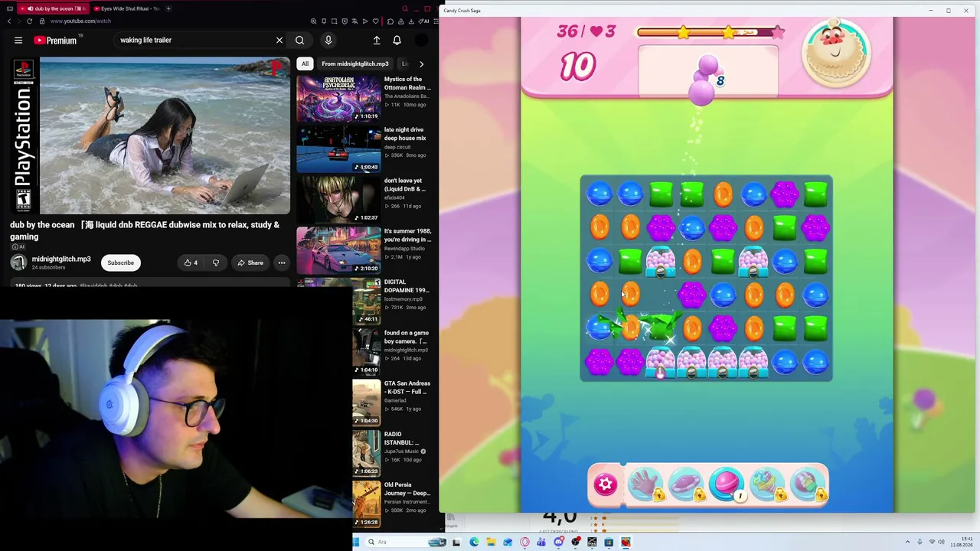
Task: Open the taskbar clock and date
Action: (962, 542)
